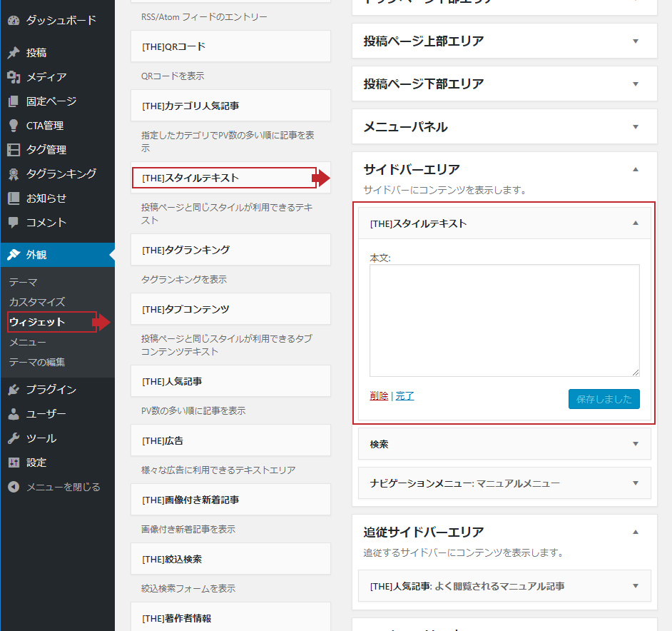Click the user icon for ユーザー
Viewport: 672px width, 631px height.
13,414
